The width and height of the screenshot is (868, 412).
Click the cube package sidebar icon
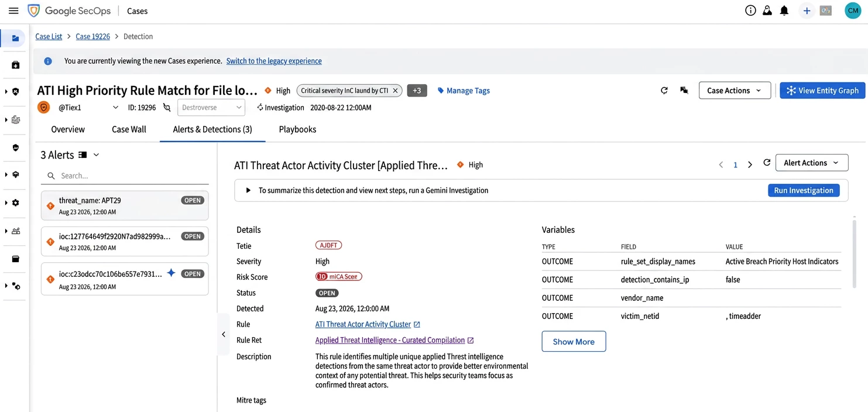16,174
